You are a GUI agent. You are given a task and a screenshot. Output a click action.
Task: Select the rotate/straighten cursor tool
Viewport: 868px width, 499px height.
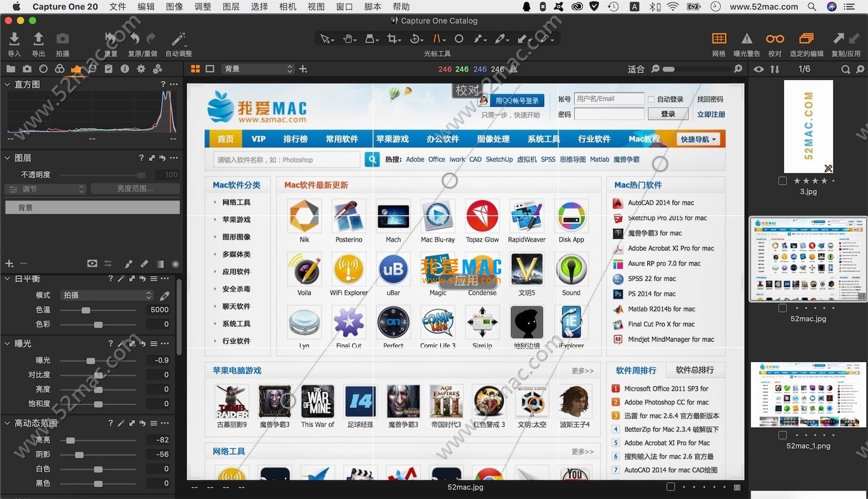(x=416, y=39)
